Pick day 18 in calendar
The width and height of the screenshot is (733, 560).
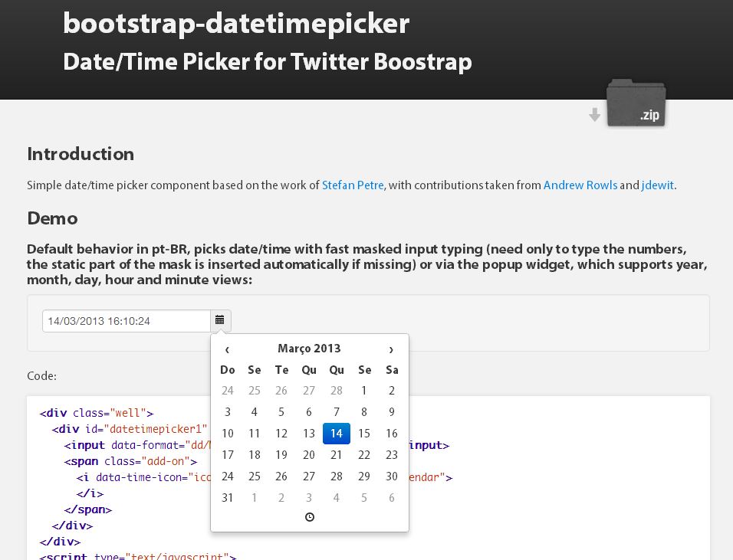point(255,455)
